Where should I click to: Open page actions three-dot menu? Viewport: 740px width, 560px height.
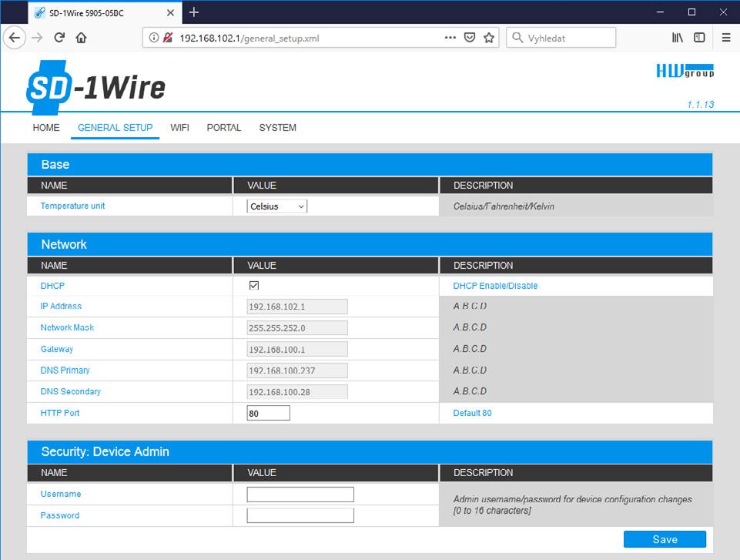pos(450,38)
